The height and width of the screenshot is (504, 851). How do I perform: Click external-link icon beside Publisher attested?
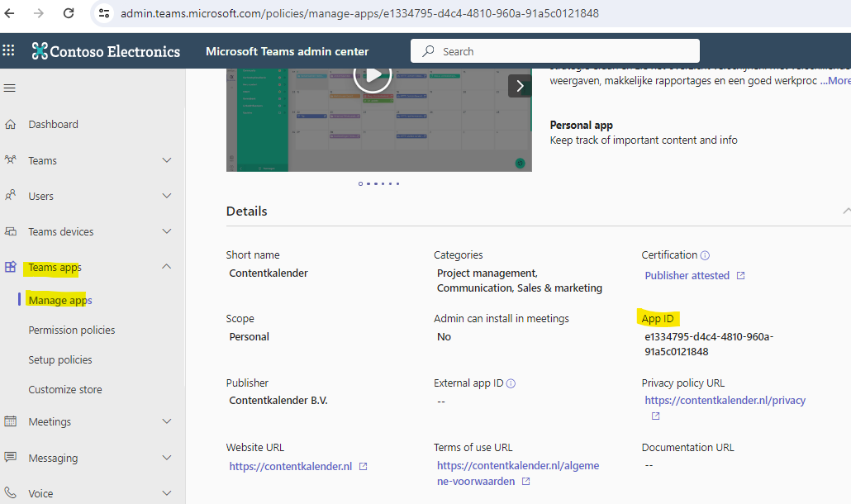point(741,276)
